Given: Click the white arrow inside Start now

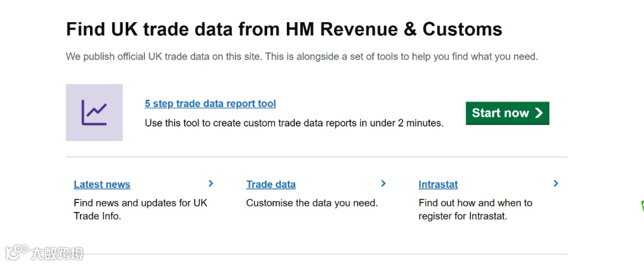Looking at the screenshot, I should point(539,113).
